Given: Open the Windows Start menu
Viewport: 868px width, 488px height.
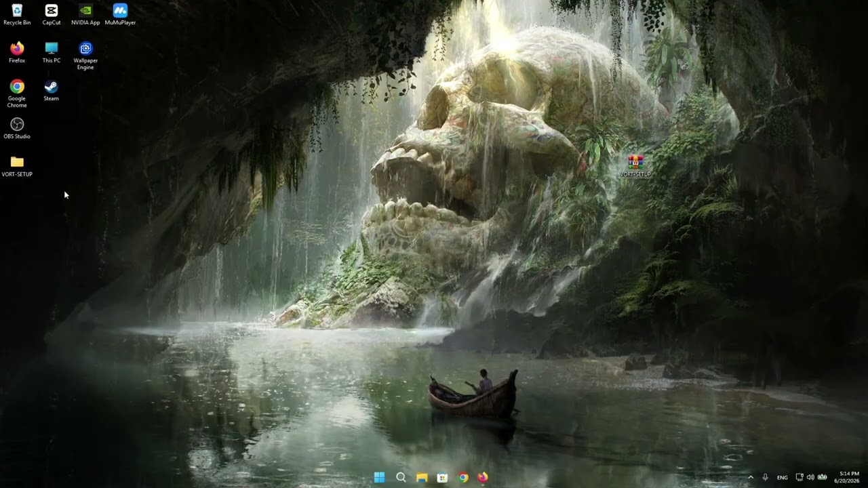Looking at the screenshot, I should [379, 477].
